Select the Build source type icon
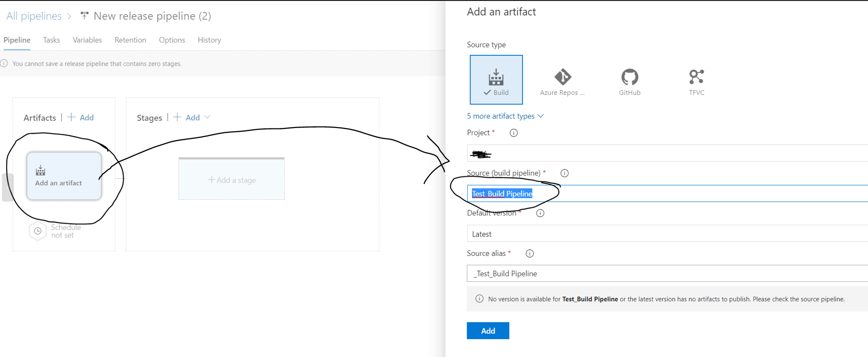The image size is (868, 357). tap(496, 80)
